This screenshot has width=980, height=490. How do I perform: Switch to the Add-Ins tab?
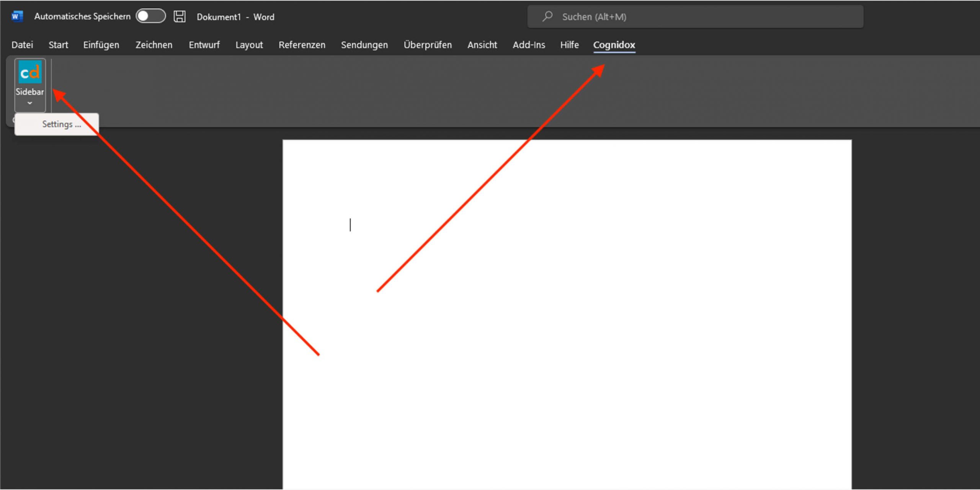(529, 45)
